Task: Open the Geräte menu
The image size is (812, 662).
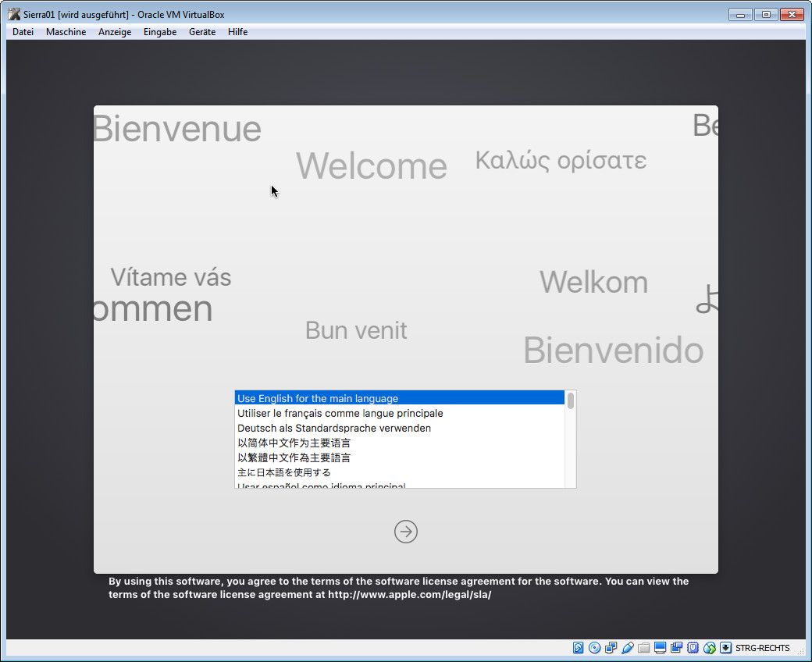Action: 202,32
